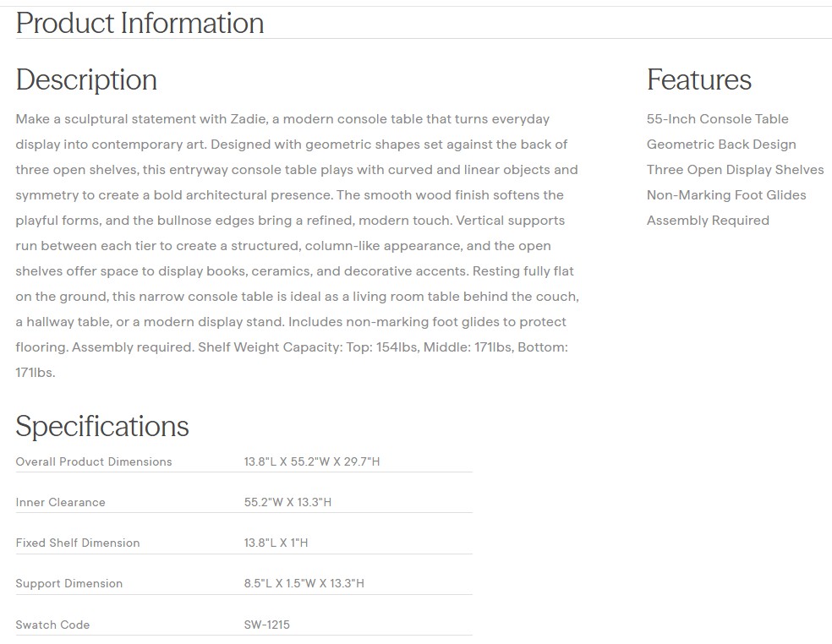Click the Fixed Shelf Dimension label
Image resolution: width=832 pixels, height=644 pixels.
point(77,543)
